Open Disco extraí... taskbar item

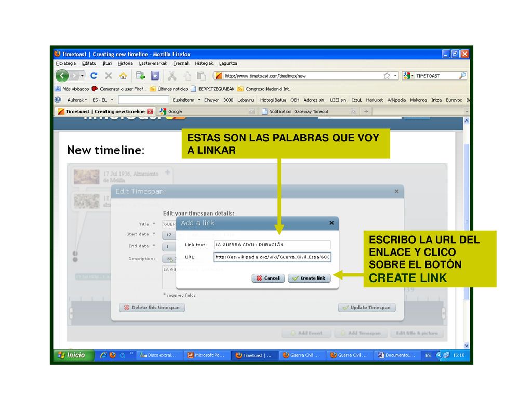[159, 355]
